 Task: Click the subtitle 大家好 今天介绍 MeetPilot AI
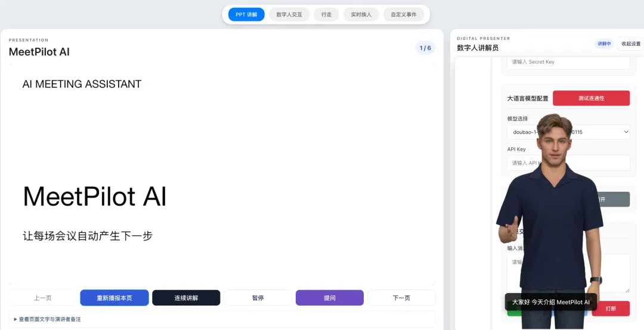click(551, 302)
